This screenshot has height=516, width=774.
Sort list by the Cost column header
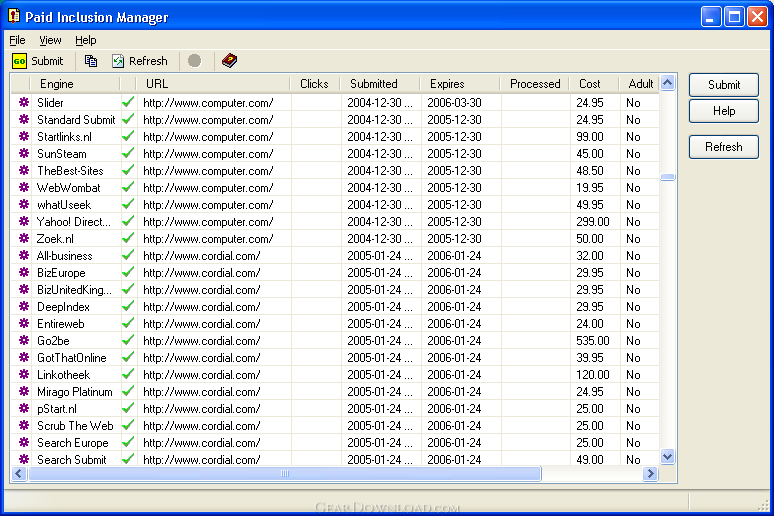coord(590,84)
